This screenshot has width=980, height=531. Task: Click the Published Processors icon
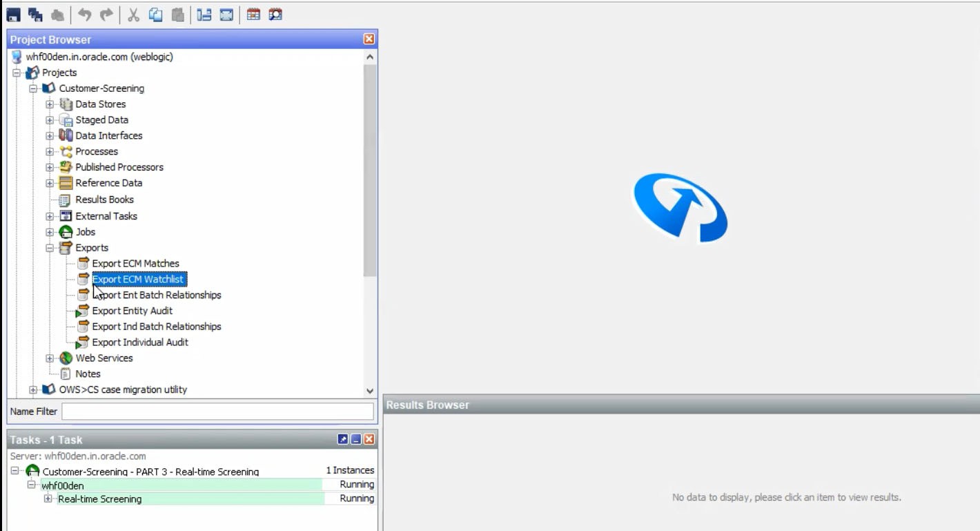[66, 167]
